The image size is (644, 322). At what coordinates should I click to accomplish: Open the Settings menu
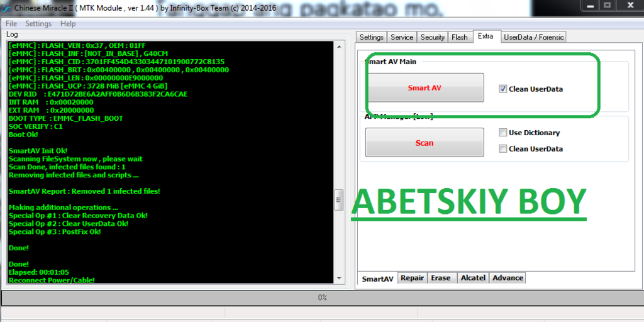(38, 24)
